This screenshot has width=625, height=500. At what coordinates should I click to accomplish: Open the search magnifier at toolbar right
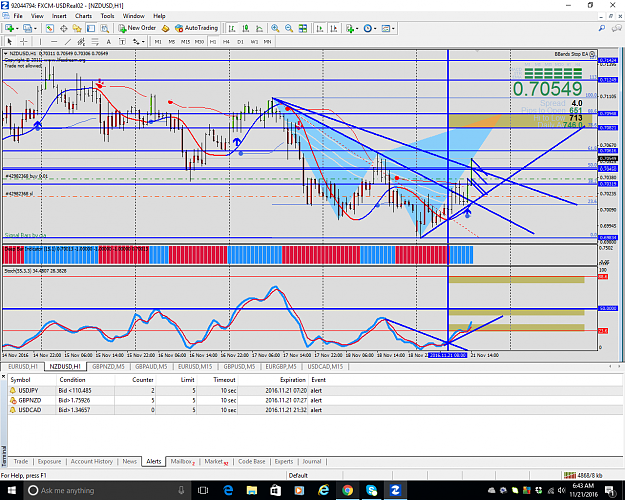602,28
